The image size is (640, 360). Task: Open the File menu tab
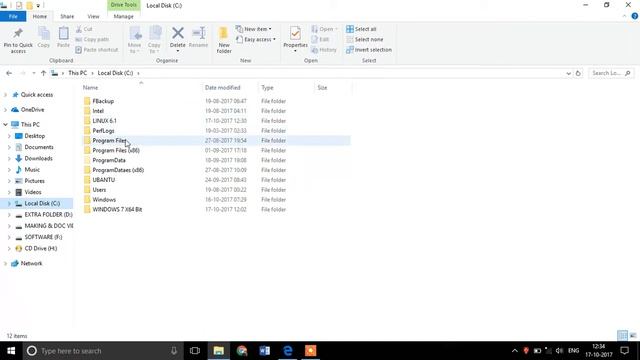(x=13, y=16)
